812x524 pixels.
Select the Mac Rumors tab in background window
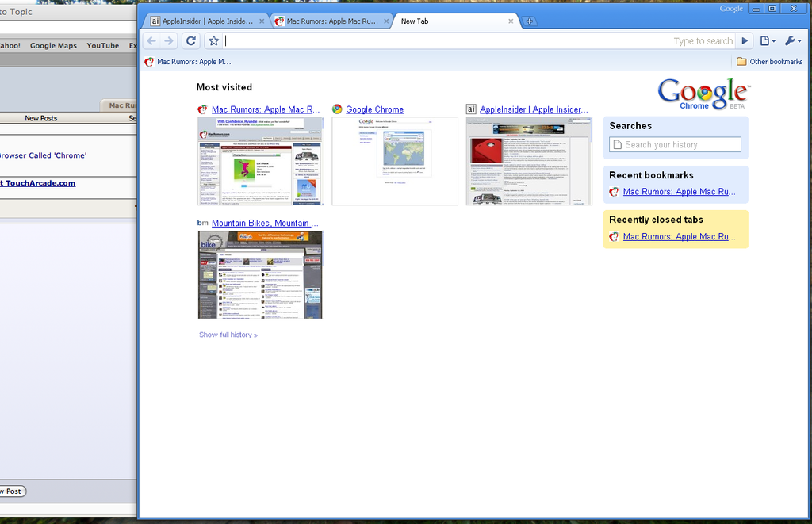[x=119, y=105]
